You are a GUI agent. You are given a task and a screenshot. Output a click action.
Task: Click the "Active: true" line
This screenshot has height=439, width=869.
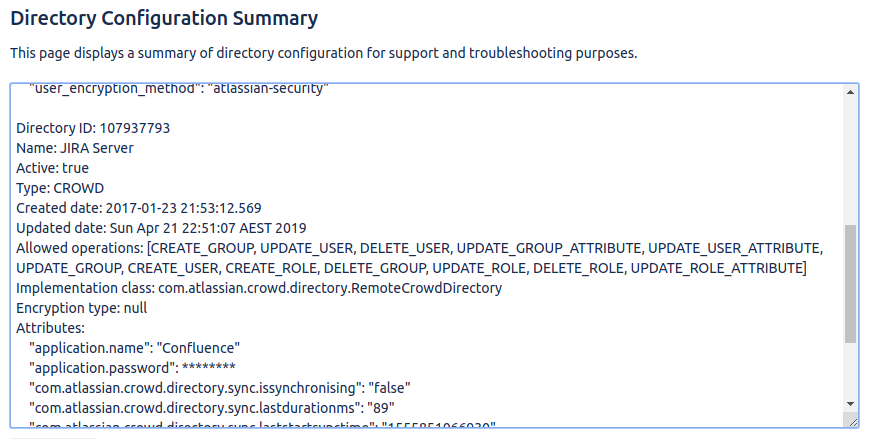pos(52,168)
